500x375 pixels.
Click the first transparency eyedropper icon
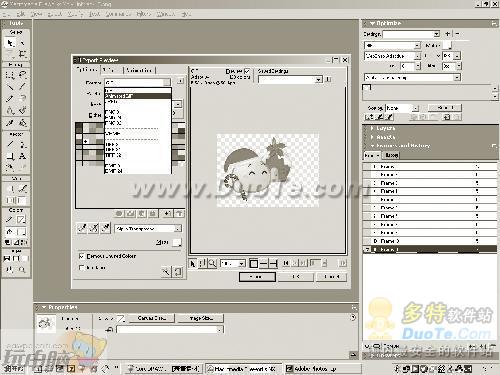point(82,228)
